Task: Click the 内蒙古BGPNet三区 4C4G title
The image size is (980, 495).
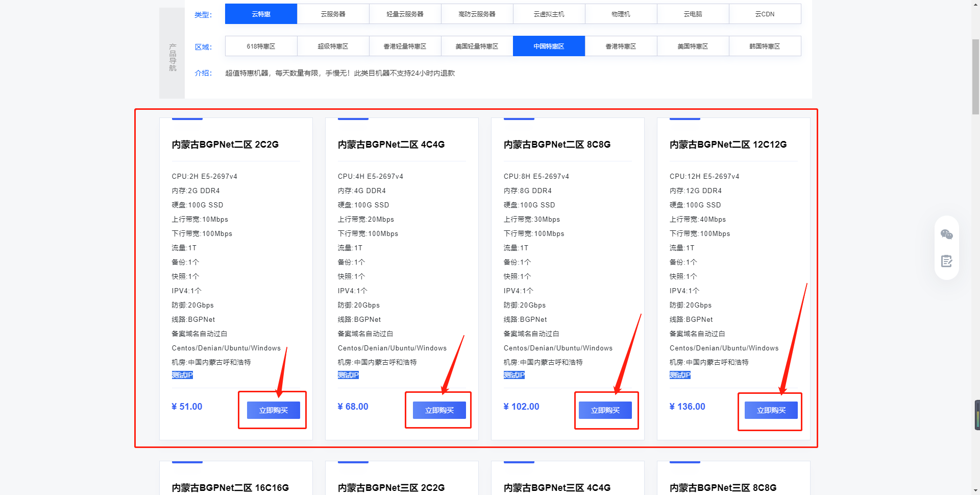Action: (x=557, y=488)
